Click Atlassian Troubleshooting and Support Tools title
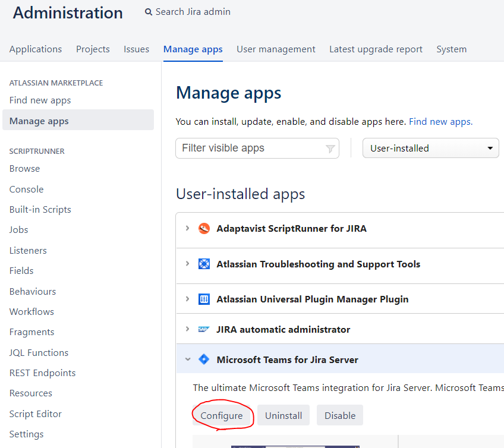This screenshot has height=448, width=504. click(318, 264)
